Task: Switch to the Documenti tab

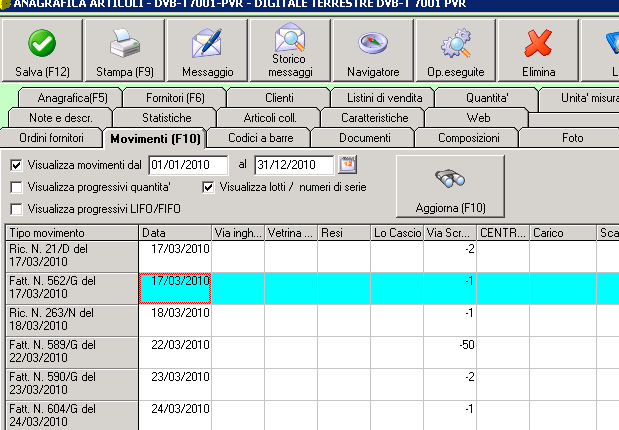Action: coord(364,138)
